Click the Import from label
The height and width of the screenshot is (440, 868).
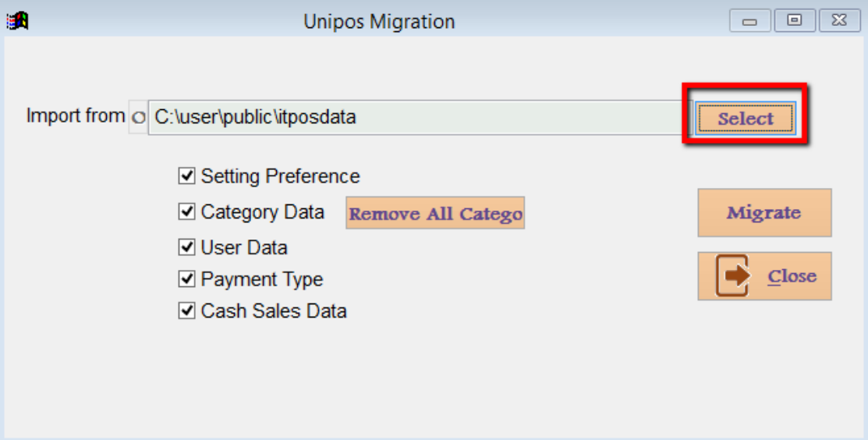[x=75, y=116]
